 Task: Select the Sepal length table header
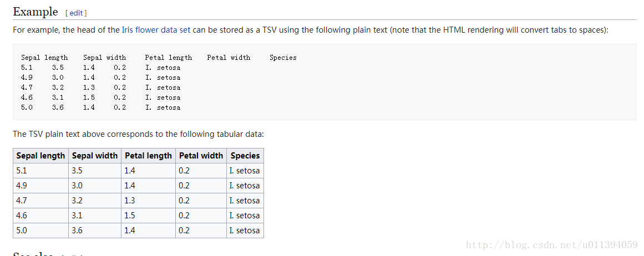coord(40,156)
